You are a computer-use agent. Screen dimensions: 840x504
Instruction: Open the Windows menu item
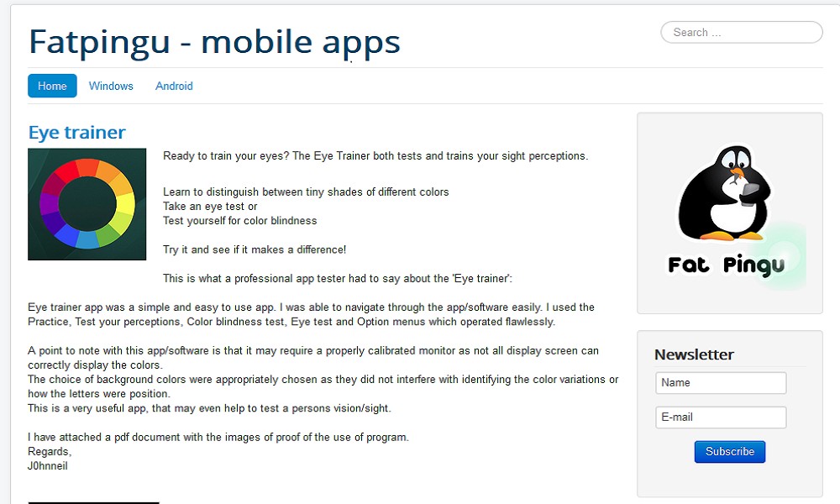point(111,86)
